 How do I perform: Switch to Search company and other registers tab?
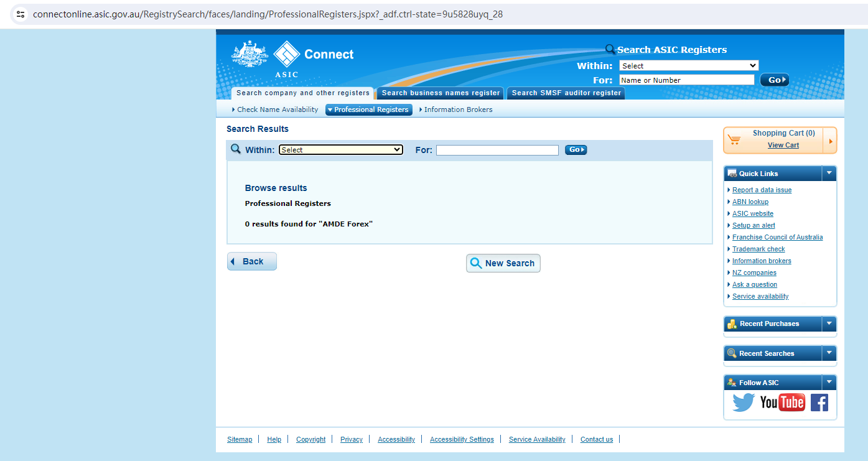(x=302, y=93)
